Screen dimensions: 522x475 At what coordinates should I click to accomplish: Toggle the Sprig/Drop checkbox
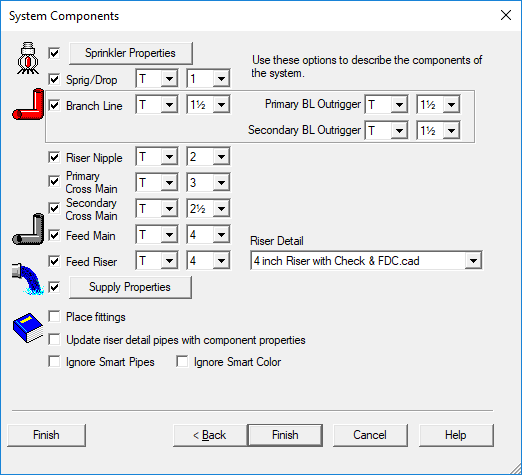pos(54,79)
